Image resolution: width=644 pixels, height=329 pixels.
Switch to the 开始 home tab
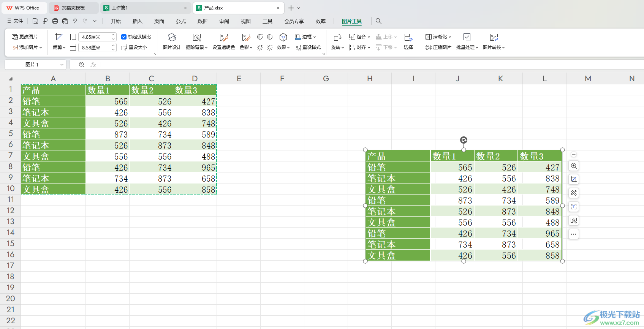(x=116, y=21)
